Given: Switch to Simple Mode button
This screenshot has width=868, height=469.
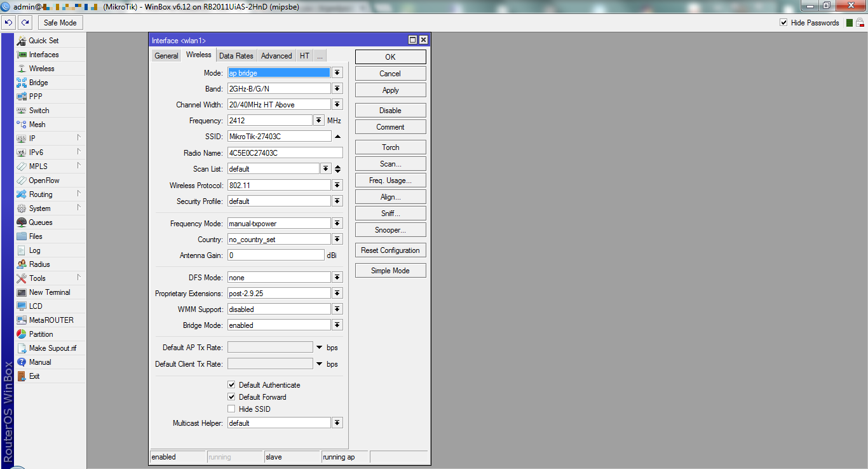Looking at the screenshot, I should pos(390,271).
